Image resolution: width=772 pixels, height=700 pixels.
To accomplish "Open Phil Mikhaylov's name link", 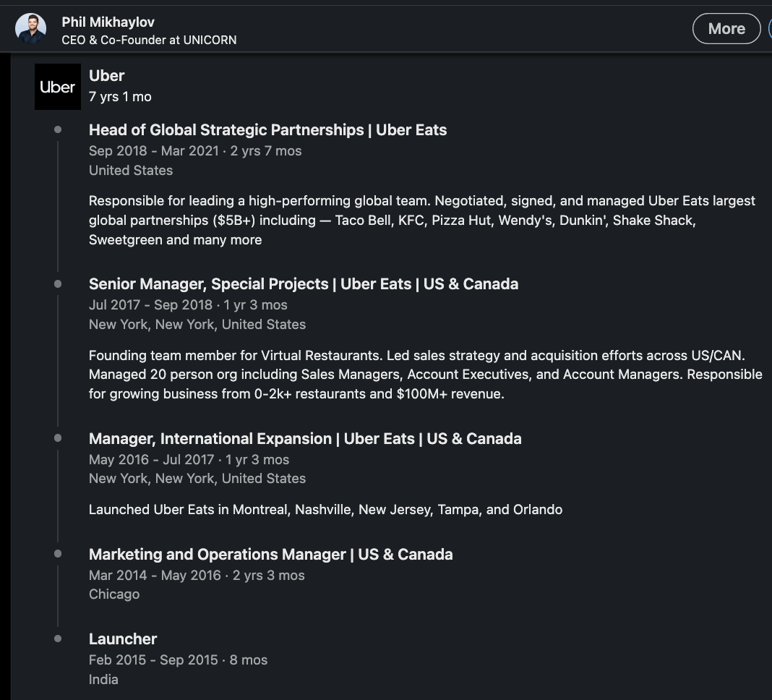I will 108,22.
